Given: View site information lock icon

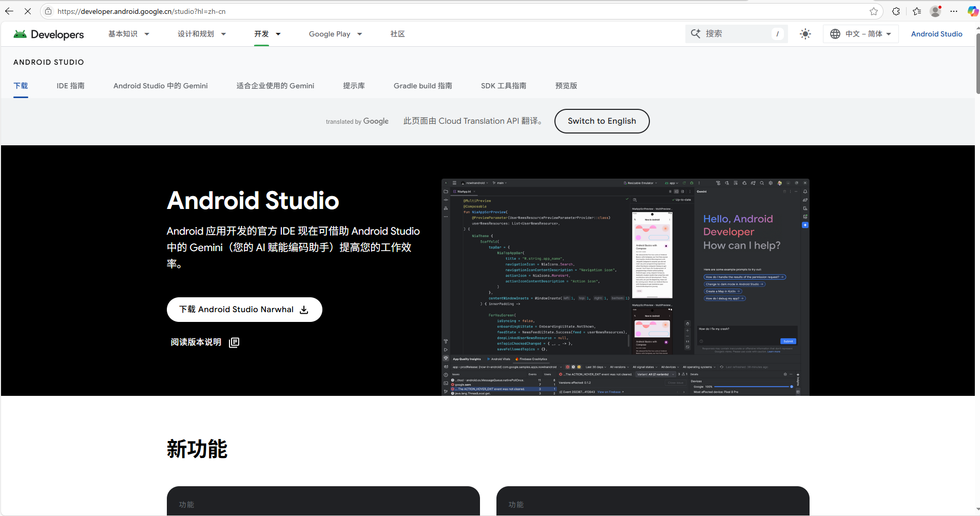Looking at the screenshot, I should (48, 11).
